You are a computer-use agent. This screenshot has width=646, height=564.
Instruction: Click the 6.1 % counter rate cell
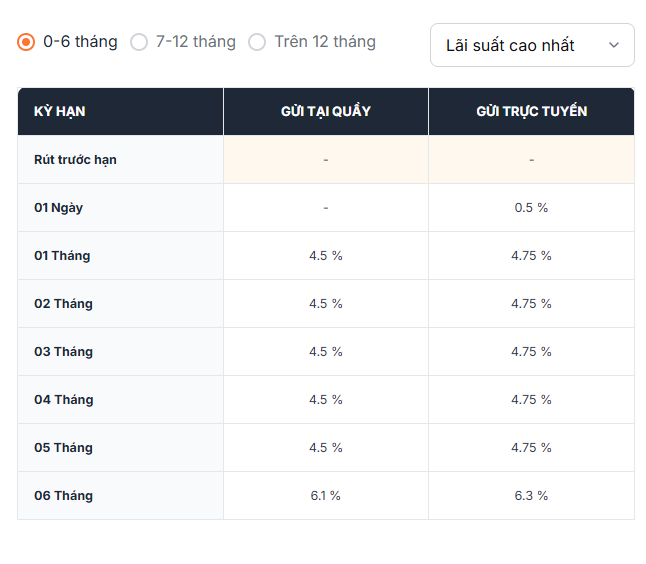(326, 495)
